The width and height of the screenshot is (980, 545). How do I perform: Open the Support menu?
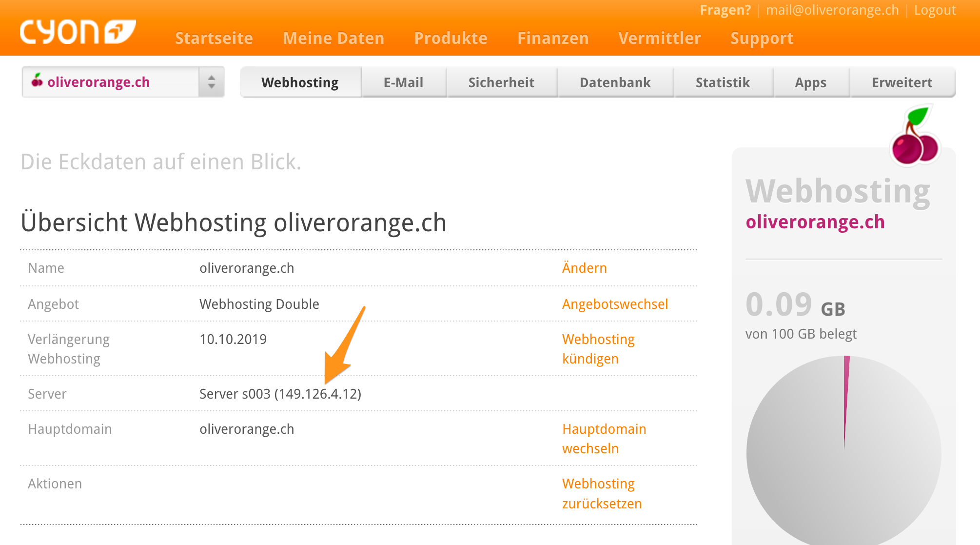pyautogui.click(x=762, y=39)
